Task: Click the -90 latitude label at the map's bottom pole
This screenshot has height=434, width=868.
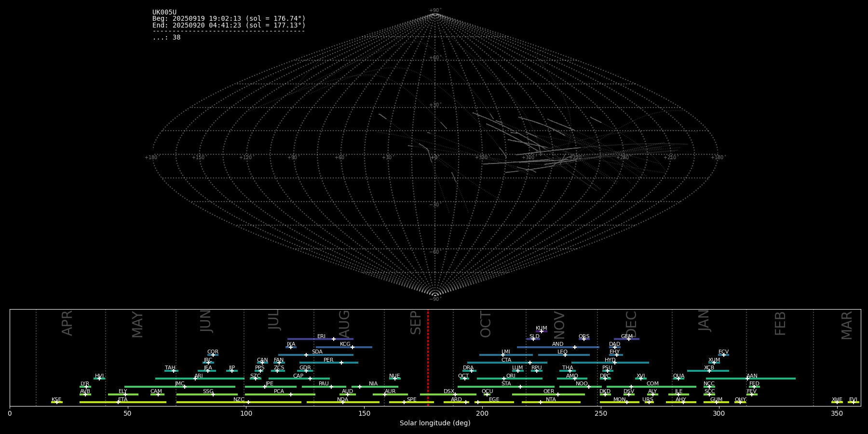Action: tap(434, 299)
